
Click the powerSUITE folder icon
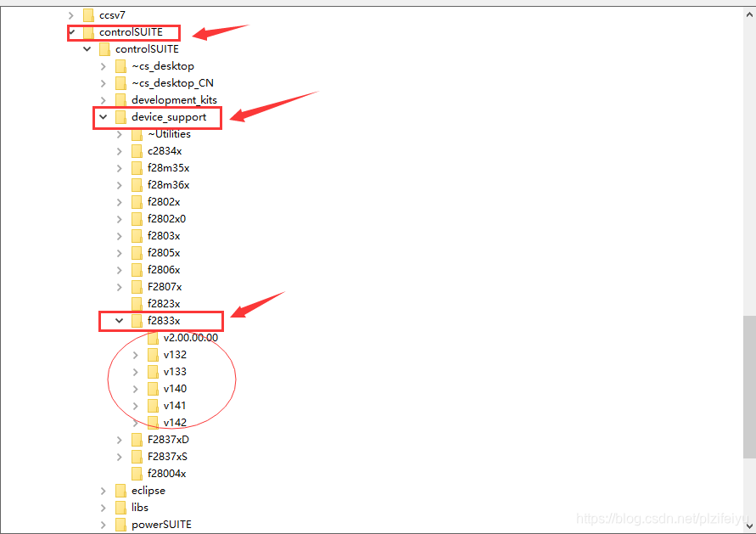[121, 525]
